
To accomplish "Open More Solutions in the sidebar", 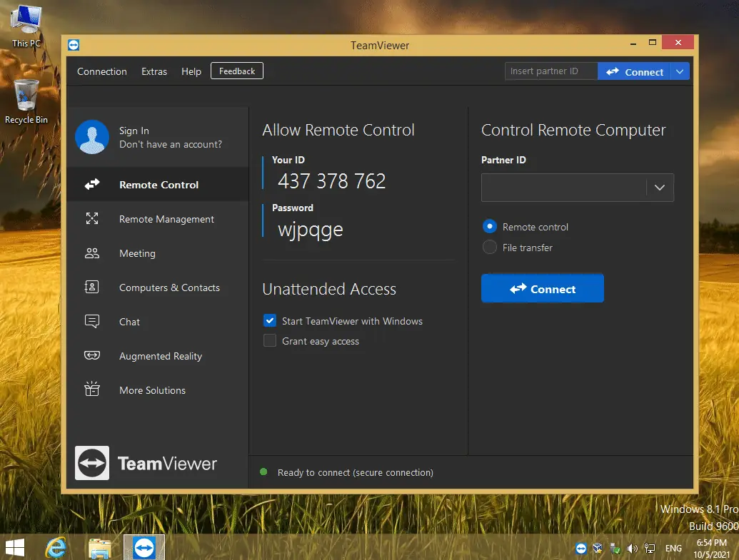I will 154,390.
